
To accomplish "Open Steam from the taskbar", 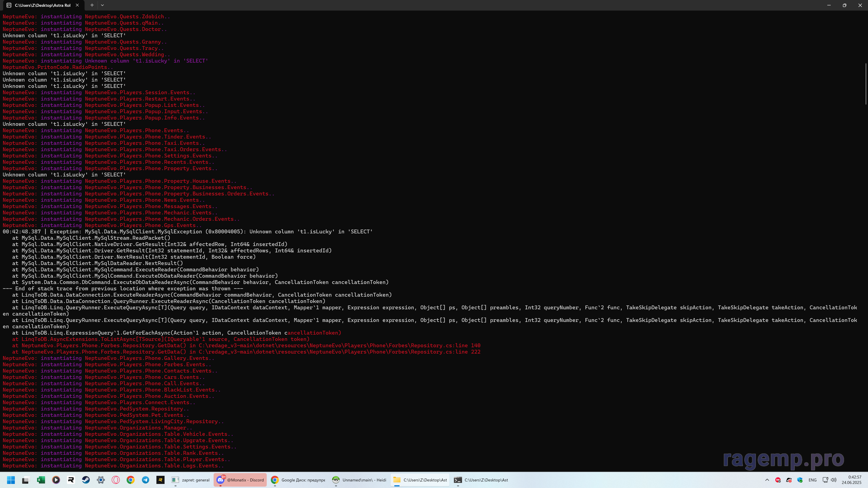I will pos(86,480).
